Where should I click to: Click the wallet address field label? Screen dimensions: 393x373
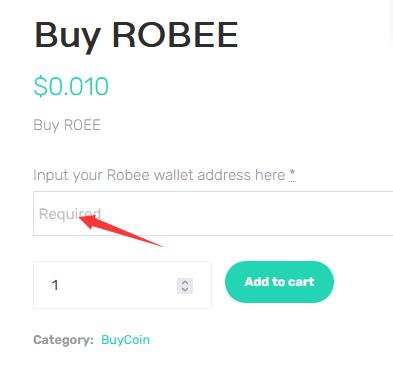point(159,175)
